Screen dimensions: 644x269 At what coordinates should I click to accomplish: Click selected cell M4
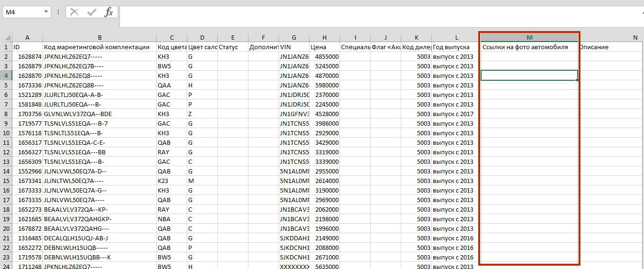click(529, 75)
